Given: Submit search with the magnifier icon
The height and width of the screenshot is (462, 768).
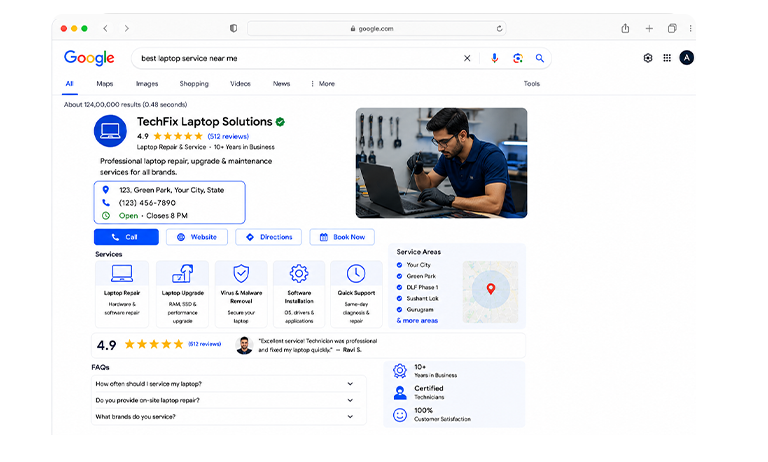Looking at the screenshot, I should tap(540, 58).
